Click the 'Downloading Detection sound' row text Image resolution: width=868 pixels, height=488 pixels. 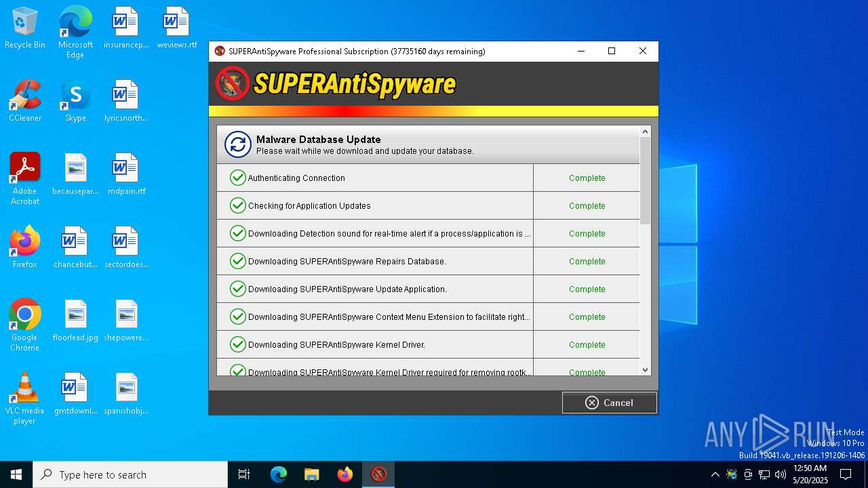click(389, 234)
